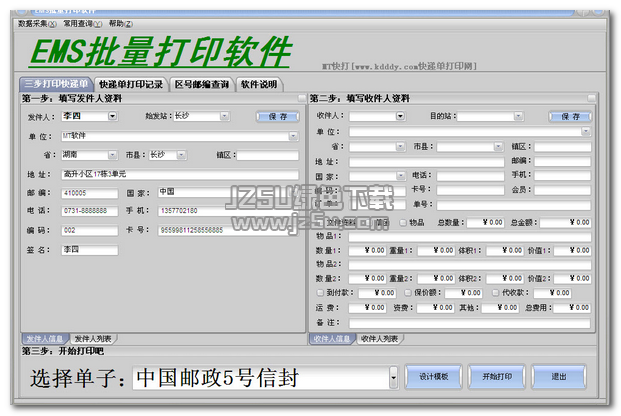Click the recipient 镇区 input field
This screenshot has width=621, height=416.
562,147
